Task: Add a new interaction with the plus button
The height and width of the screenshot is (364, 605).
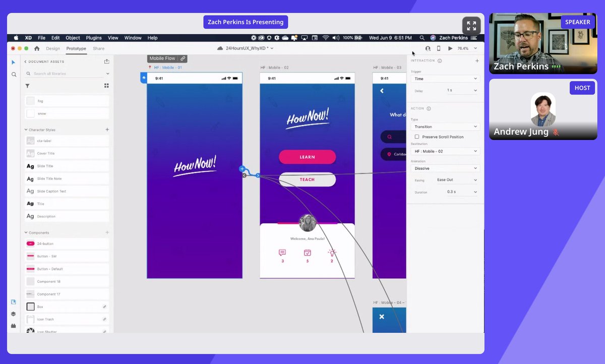Action: click(477, 60)
